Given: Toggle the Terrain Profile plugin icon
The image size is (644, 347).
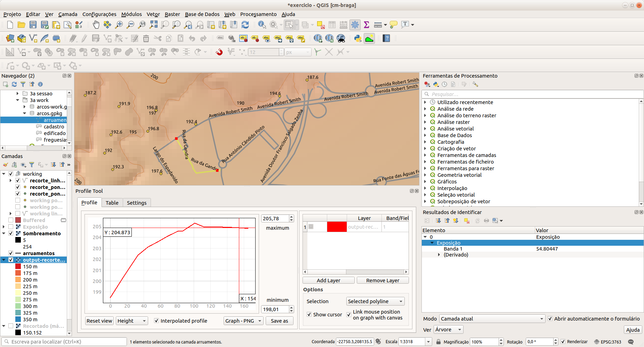Looking at the screenshot, I should click(369, 38).
